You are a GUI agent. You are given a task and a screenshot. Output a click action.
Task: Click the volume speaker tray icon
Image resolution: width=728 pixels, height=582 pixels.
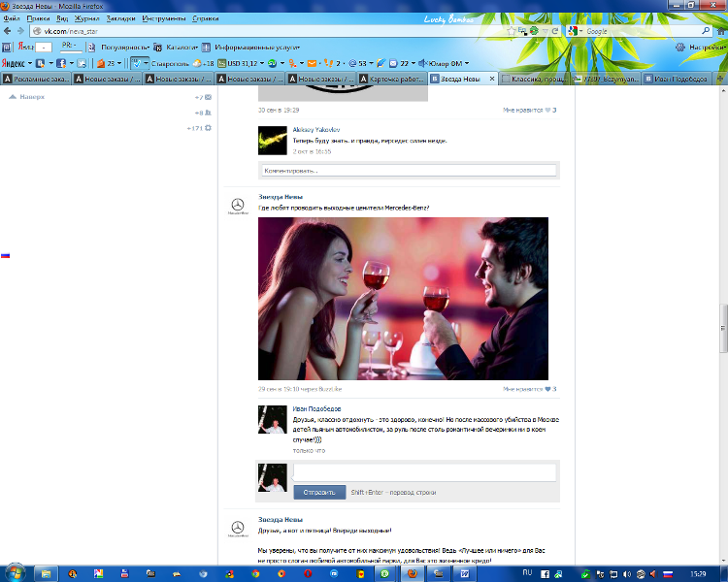click(627, 574)
